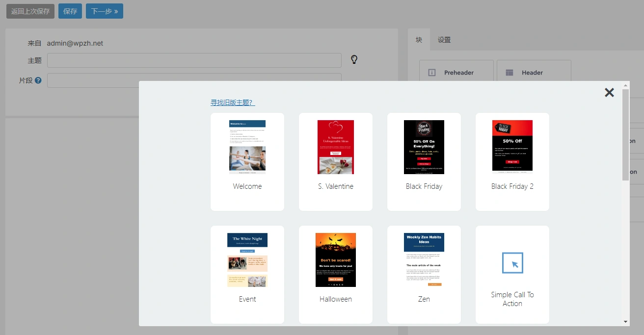Switch to the 块 tab

418,40
